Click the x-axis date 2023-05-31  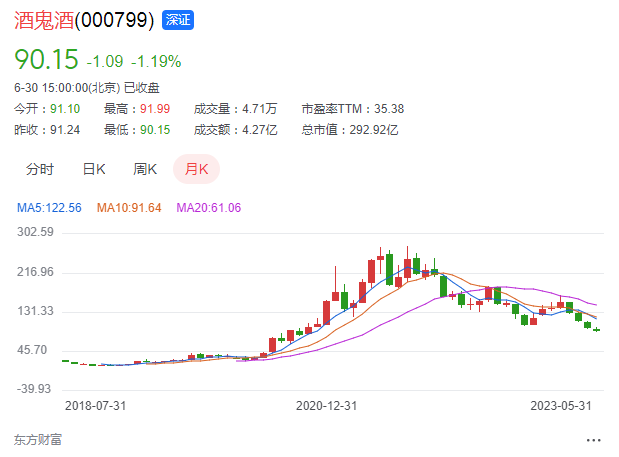click(561, 406)
